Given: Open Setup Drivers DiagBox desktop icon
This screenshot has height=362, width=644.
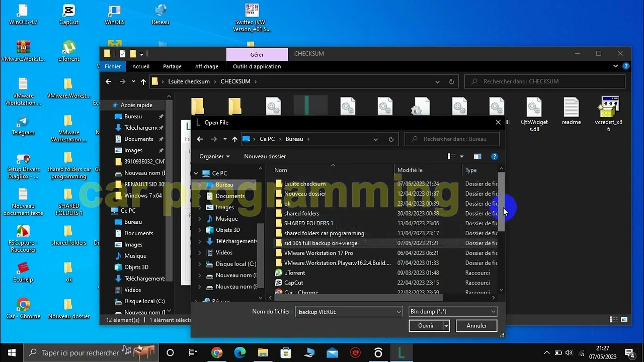Looking at the screenshot, I should (23, 166).
